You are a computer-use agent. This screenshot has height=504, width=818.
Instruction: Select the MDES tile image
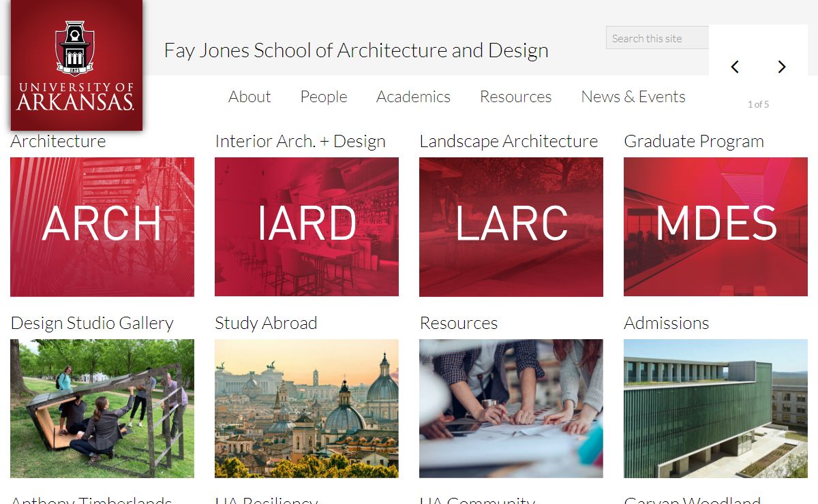[x=716, y=227]
